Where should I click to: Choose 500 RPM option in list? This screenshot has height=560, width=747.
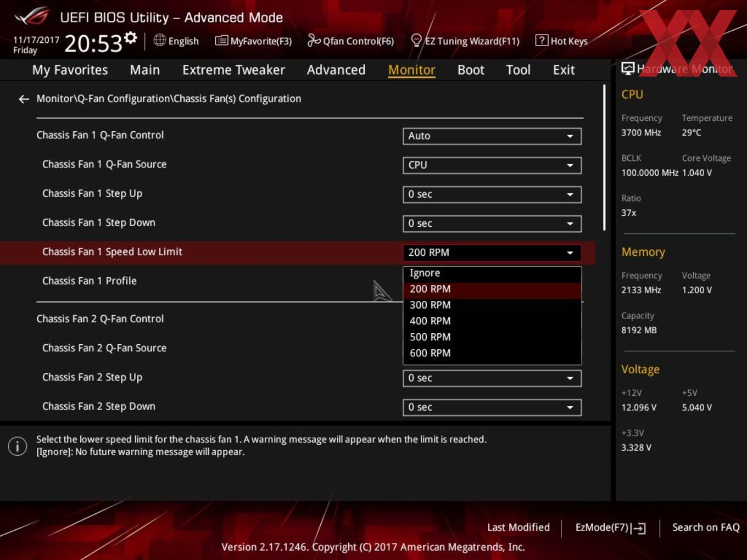492,337
